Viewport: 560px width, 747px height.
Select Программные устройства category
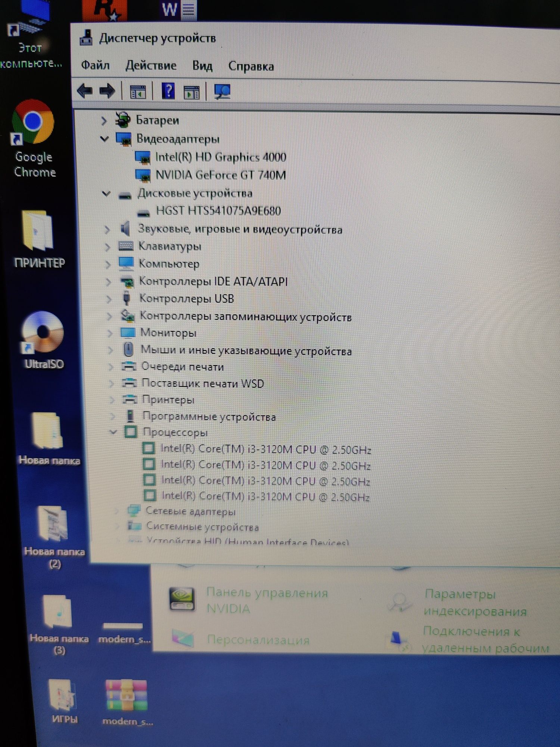(x=209, y=416)
